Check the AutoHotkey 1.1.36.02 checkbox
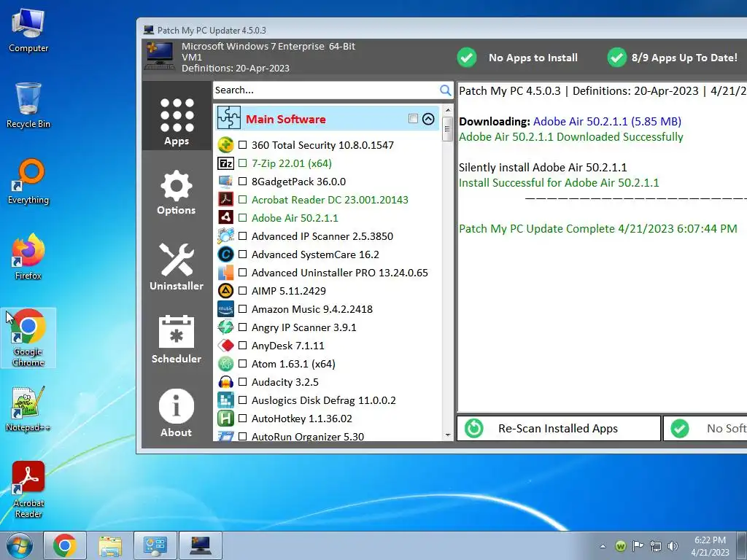The width and height of the screenshot is (747, 560). click(242, 418)
